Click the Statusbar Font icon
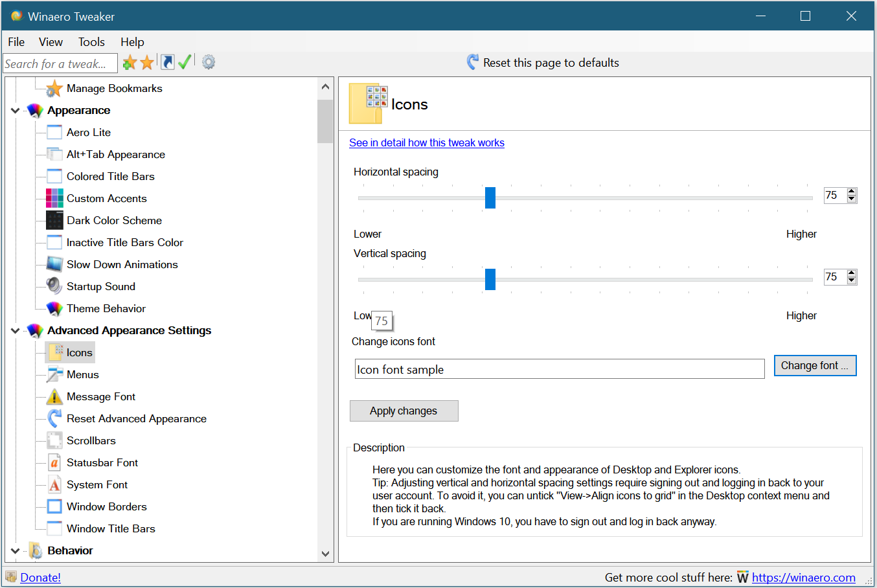 point(54,462)
